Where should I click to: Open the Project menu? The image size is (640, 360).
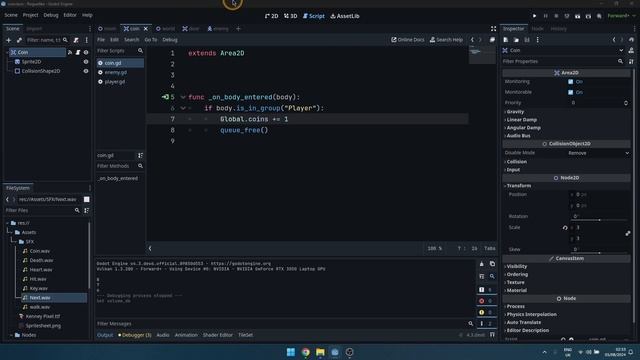[x=30, y=15]
